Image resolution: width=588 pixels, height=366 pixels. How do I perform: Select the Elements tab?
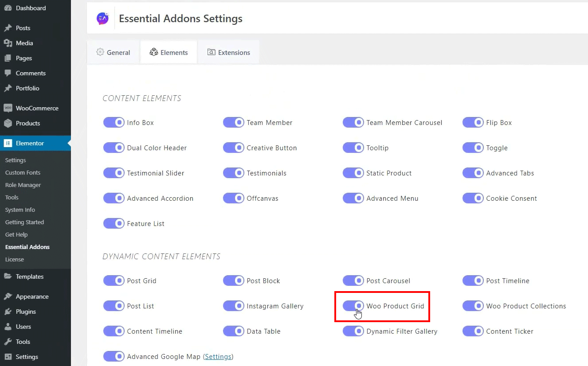coord(169,52)
